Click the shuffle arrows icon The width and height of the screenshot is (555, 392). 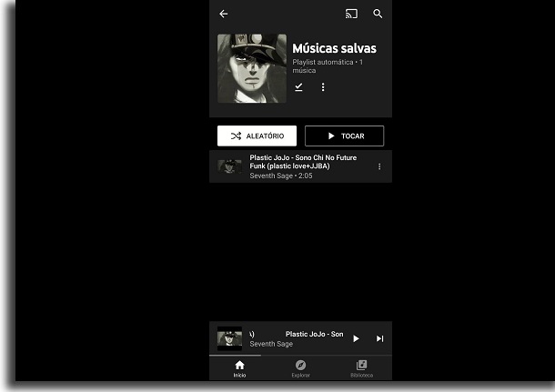coord(236,136)
